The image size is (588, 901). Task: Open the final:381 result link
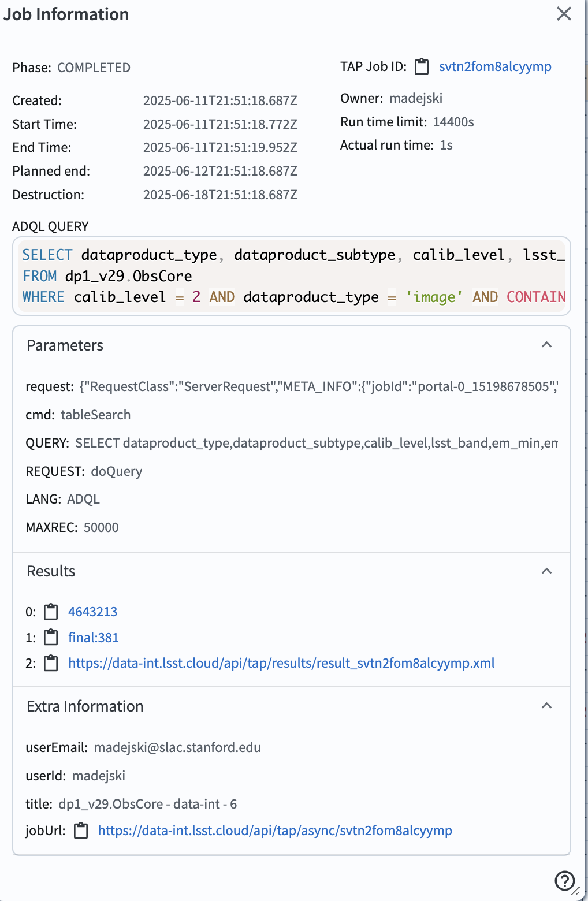[x=93, y=638]
